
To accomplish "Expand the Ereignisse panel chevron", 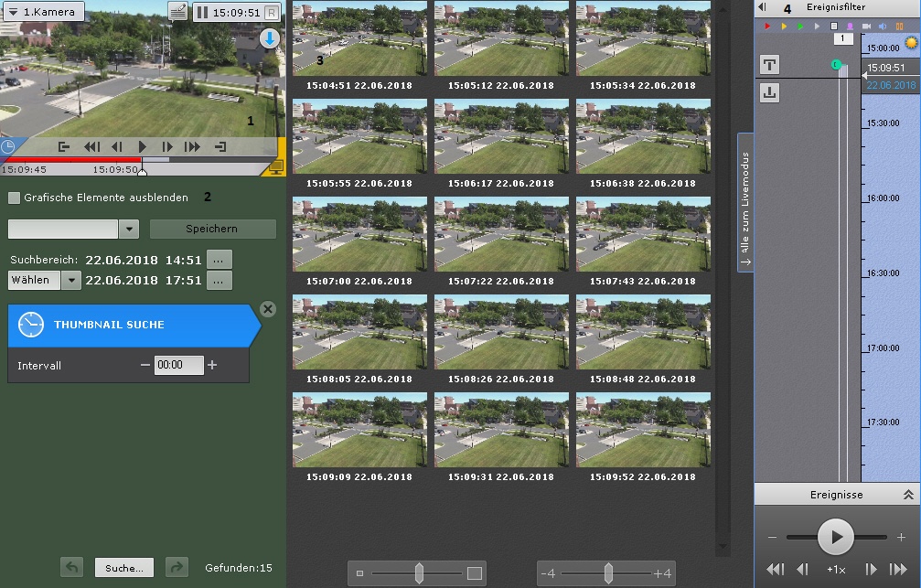I will 908,495.
